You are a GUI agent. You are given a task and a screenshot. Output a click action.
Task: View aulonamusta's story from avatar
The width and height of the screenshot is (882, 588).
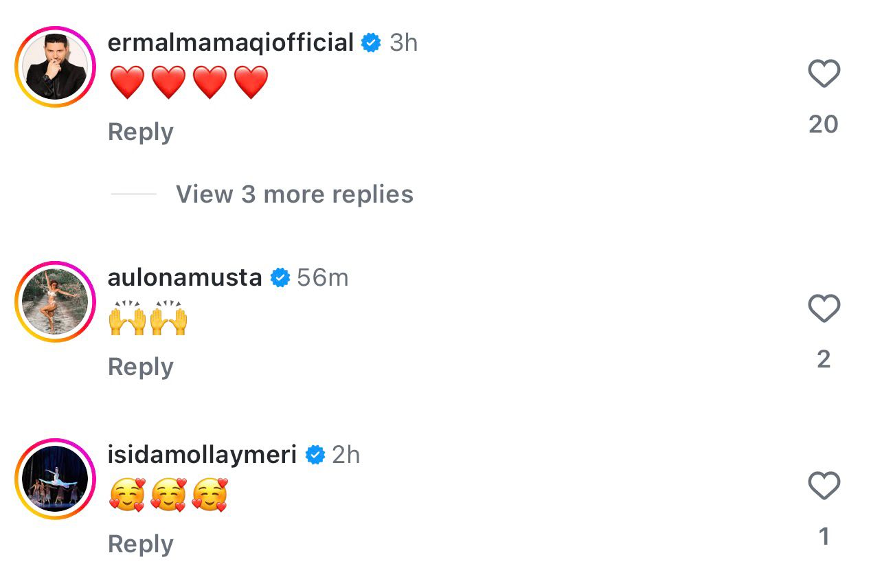point(55,302)
